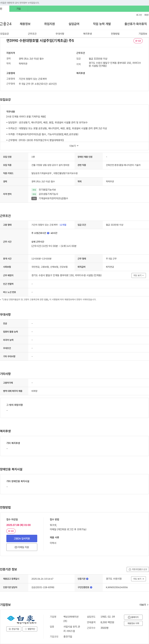149x644 pixels.
Task: Click the 근로자수 value 3500명
Action: [x=104, y=628]
